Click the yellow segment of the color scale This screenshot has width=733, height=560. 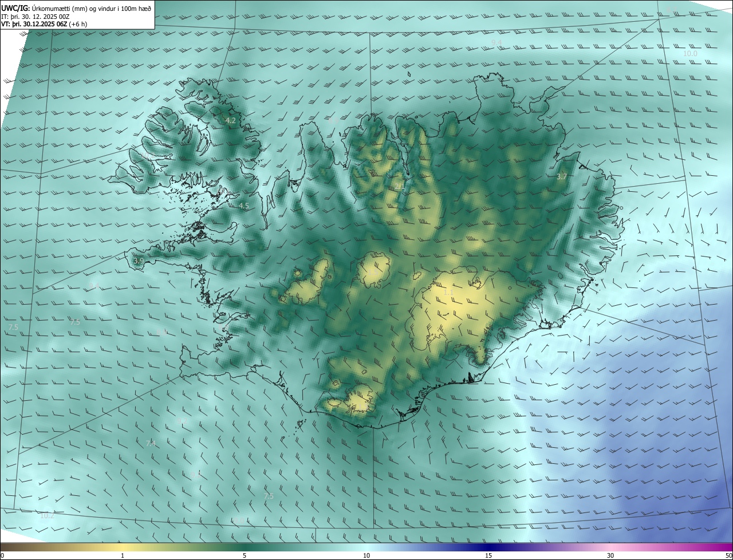[123, 547]
